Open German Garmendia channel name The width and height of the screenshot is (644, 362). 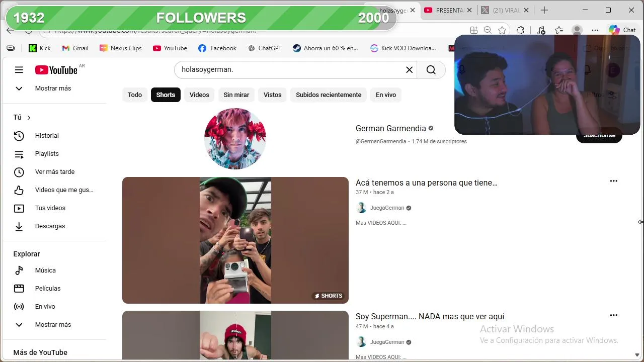[x=391, y=129]
